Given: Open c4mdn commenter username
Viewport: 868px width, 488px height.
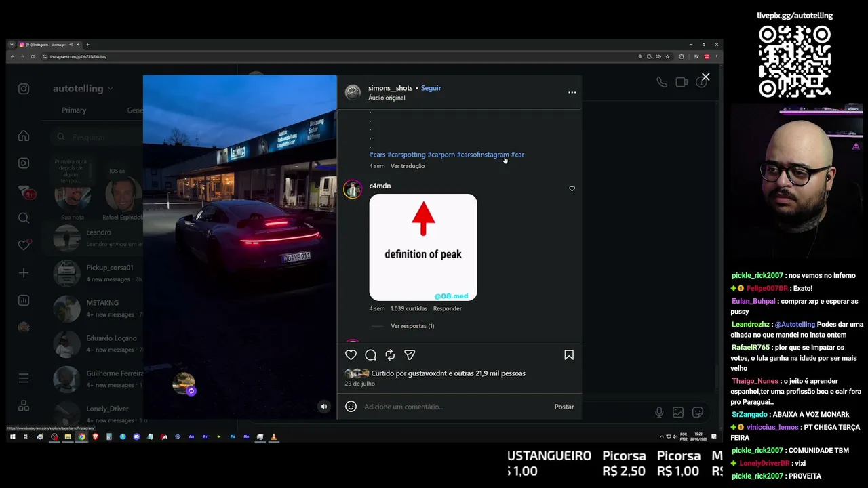Looking at the screenshot, I should [x=380, y=186].
